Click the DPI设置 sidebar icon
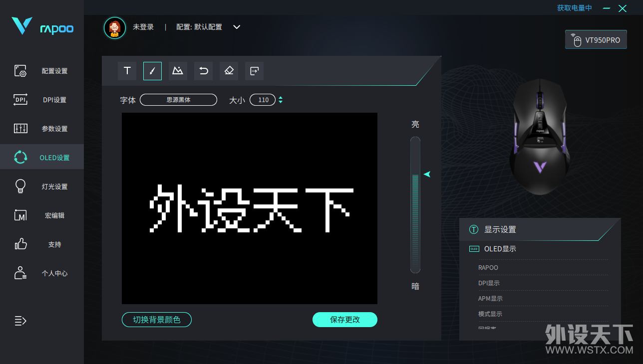 point(20,100)
